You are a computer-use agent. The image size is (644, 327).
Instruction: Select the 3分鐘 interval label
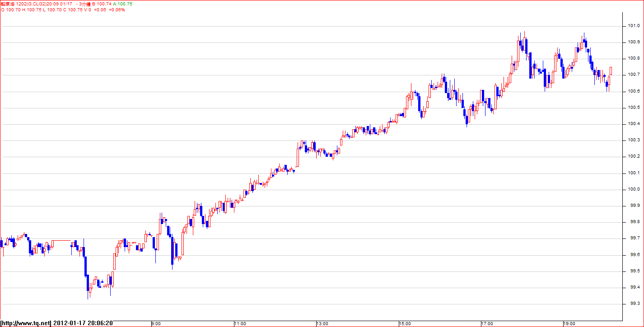click(84, 4)
